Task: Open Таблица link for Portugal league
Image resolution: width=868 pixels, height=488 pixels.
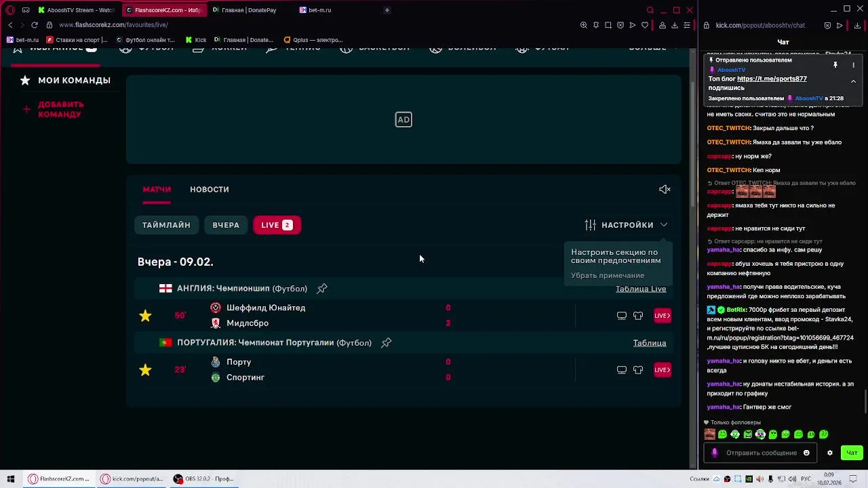Action: [650, 343]
